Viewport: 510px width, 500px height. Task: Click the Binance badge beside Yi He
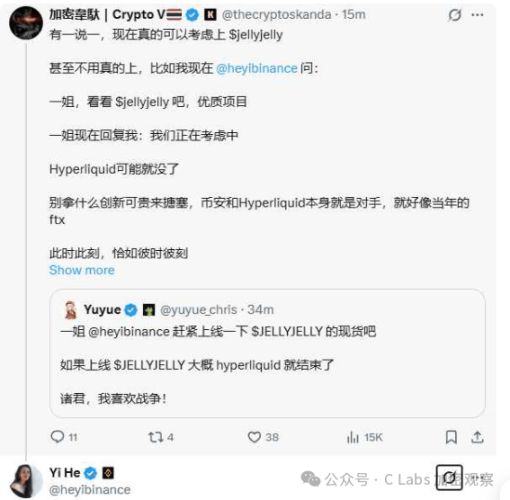click(108, 473)
